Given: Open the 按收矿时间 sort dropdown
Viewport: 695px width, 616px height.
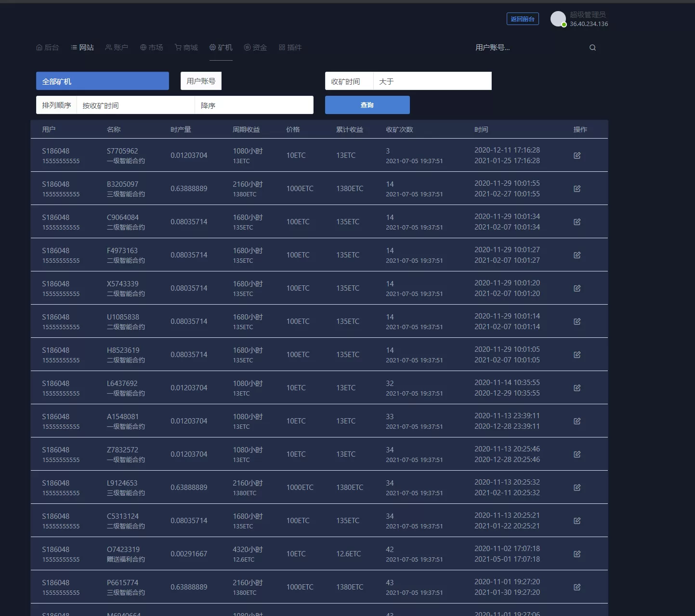Looking at the screenshot, I should [136, 105].
